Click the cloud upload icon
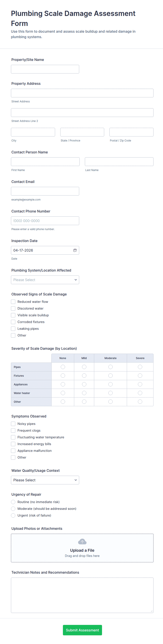Screen dimensions: 163x644 (x=82, y=542)
